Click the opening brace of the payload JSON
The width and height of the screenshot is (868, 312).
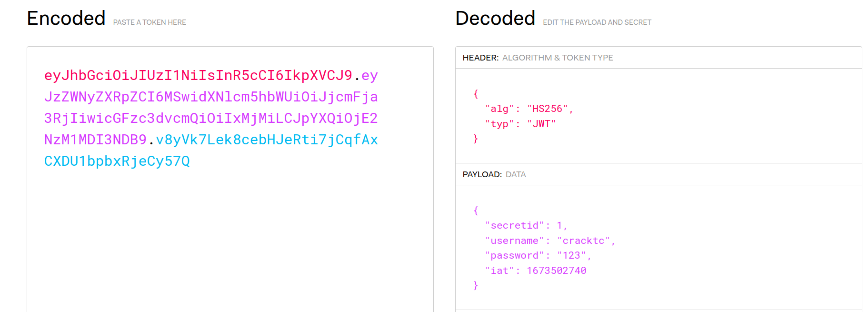coord(476,211)
